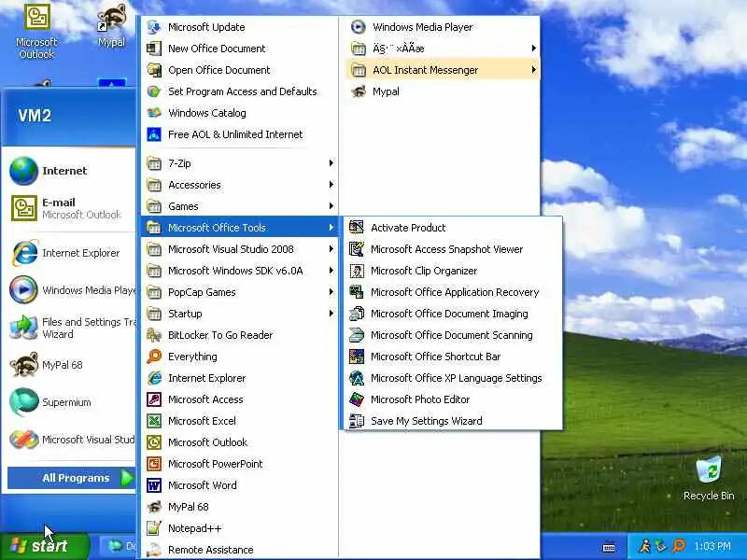This screenshot has height=560, width=747.
Task: Expand the AOL Instant Messenger arrow
Action: [x=533, y=70]
